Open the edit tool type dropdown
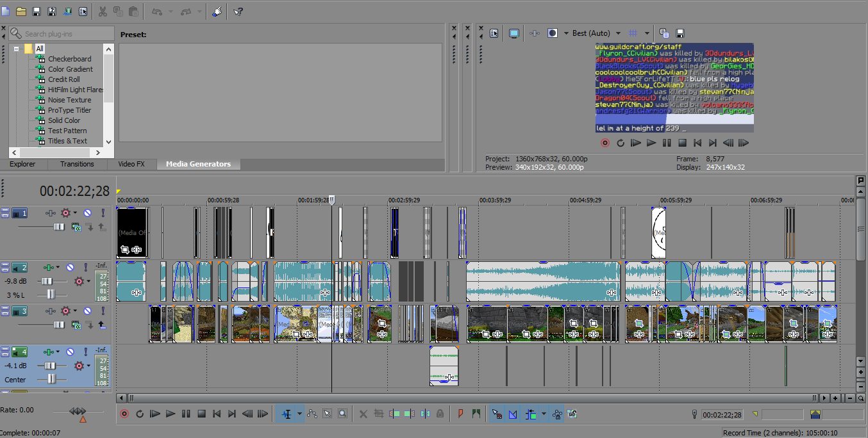The width and height of the screenshot is (868, 438). coord(299,414)
